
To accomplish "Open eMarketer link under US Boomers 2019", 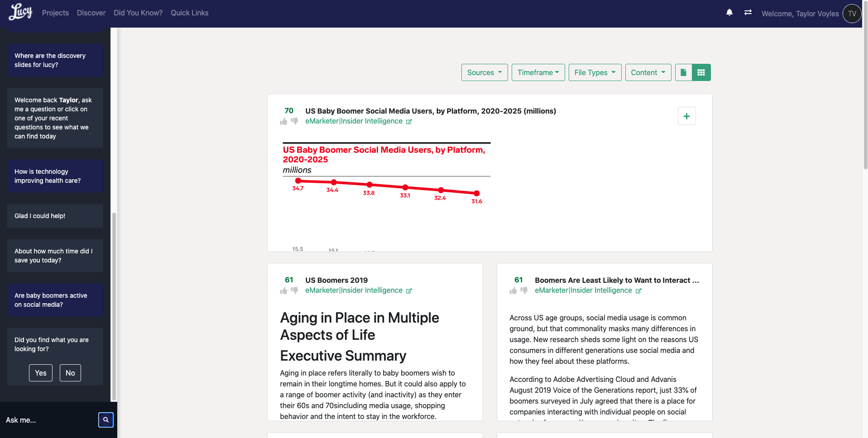I will 354,290.
